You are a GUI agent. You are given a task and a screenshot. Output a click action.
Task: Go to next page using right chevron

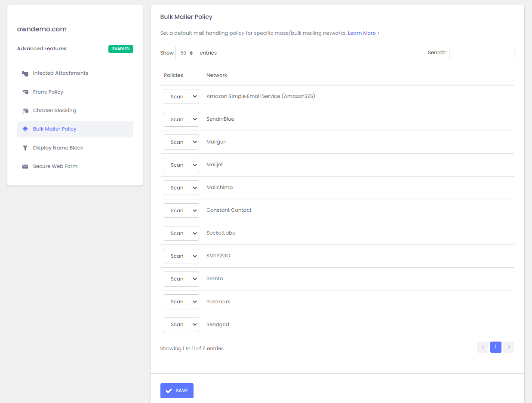509,347
